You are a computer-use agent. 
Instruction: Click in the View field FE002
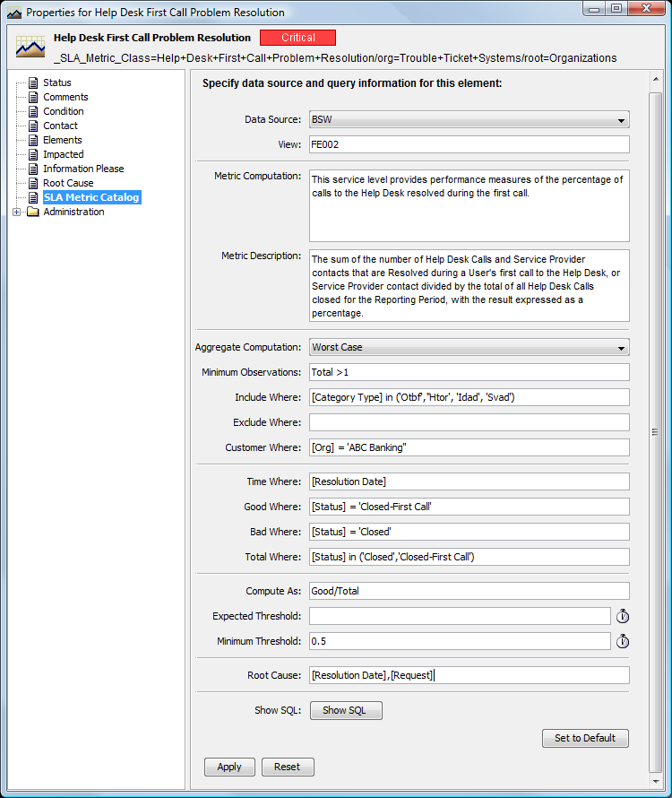click(469, 144)
